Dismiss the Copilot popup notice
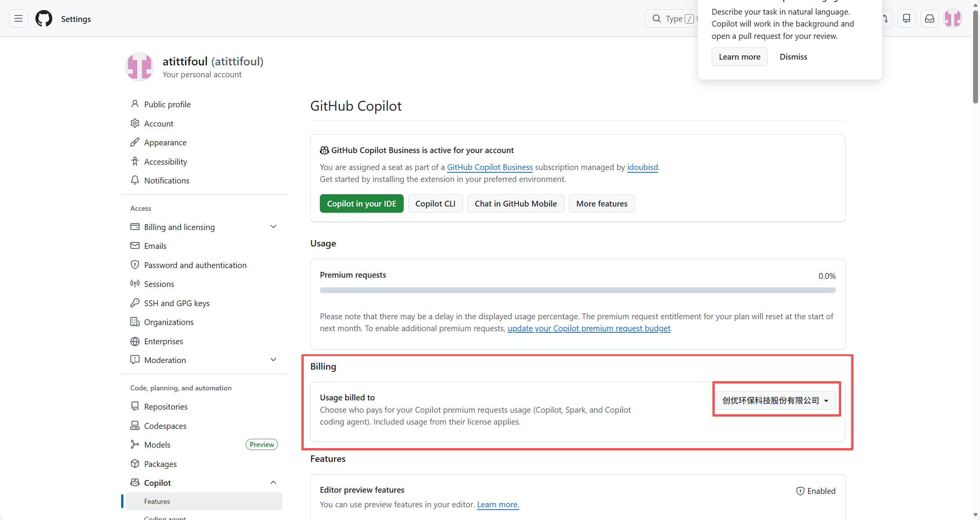980x520 pixels. coord(793,57)
